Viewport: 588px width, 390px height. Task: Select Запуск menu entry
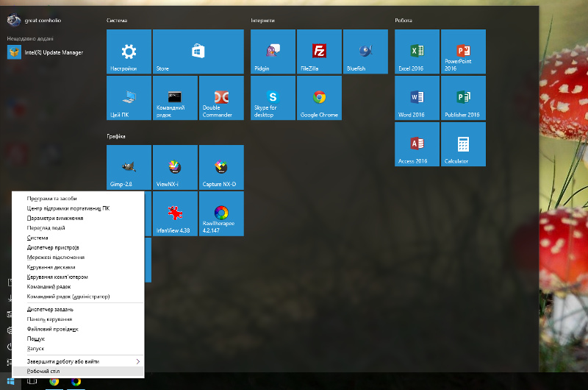pyautogui.click(x=78, y=349)
